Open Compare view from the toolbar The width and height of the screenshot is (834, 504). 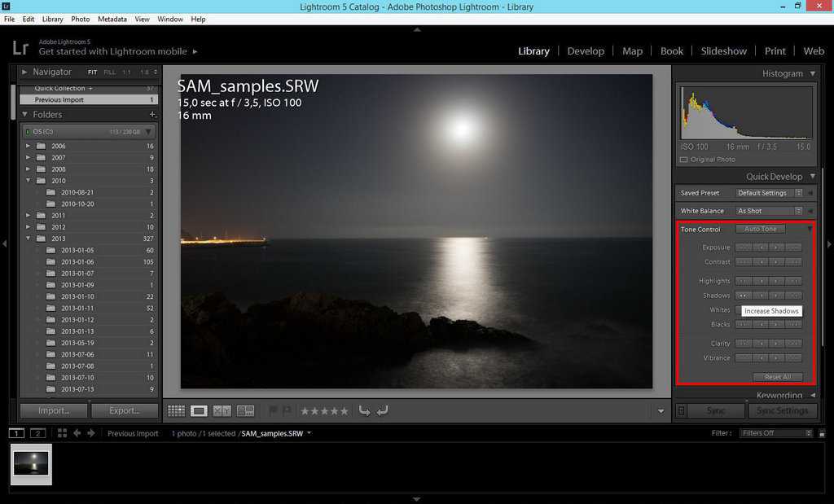point(222,411)
